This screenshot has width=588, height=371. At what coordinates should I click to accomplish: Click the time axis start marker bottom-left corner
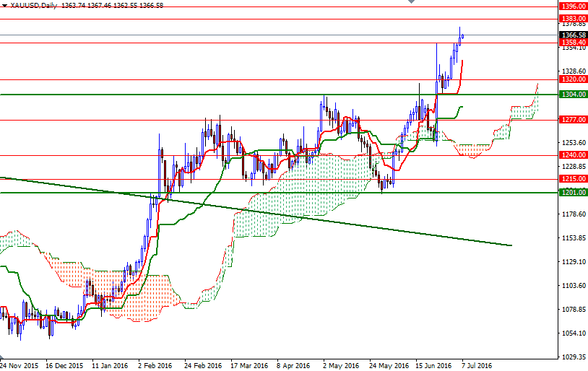pos(2,358)
